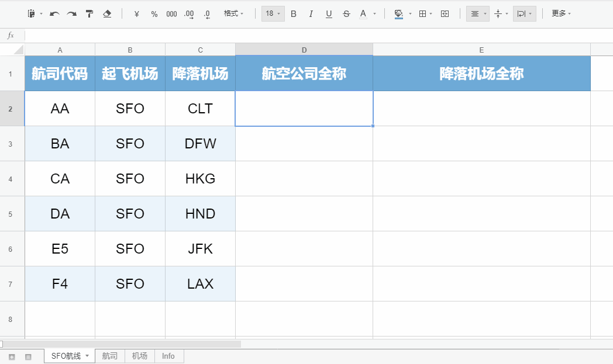Switch to the Info sheet
The width and height of the screenshot is (613, 364).
pos(168,356)
